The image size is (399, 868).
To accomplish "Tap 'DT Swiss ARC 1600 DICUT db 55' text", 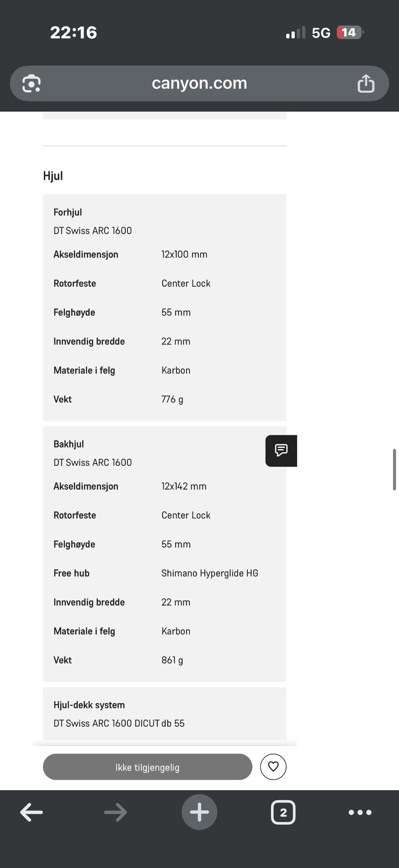I will tap(119, 723).
